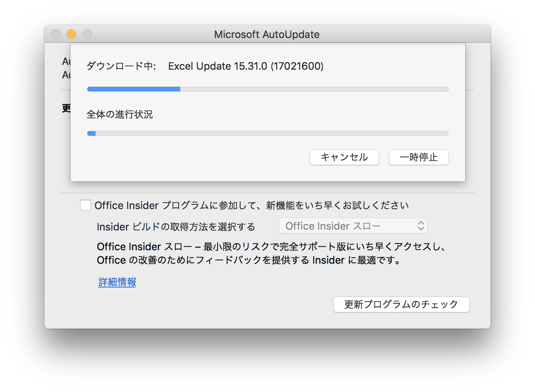Pause the download with 一時停止
The height and width of the screenshot is (392, 535).
[x=418, y=157]
